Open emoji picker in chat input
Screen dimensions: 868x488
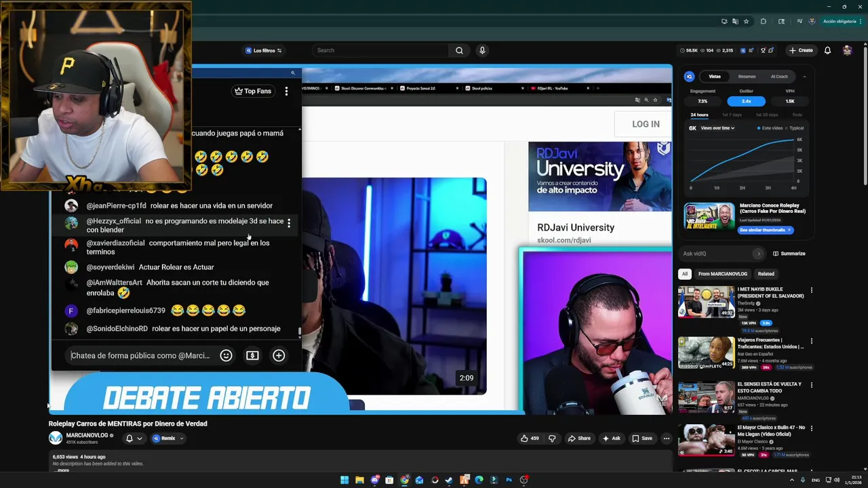[x=226, y=355]
